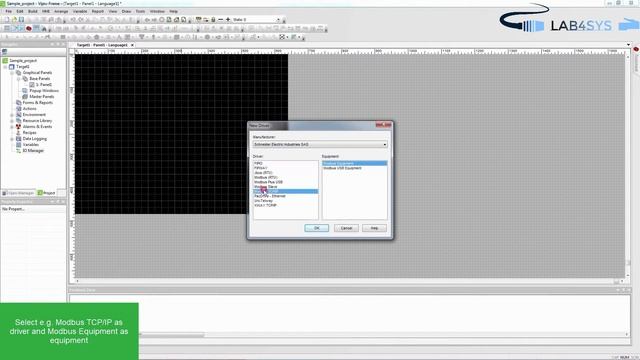Confirm the New Driver dialog with OK
The height and width of the screenshot is (360, 640).
coord(316,228)
